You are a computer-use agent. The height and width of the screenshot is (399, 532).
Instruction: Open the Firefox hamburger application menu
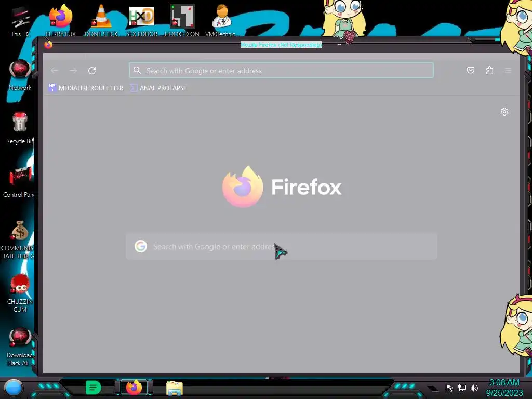point(508,70)
